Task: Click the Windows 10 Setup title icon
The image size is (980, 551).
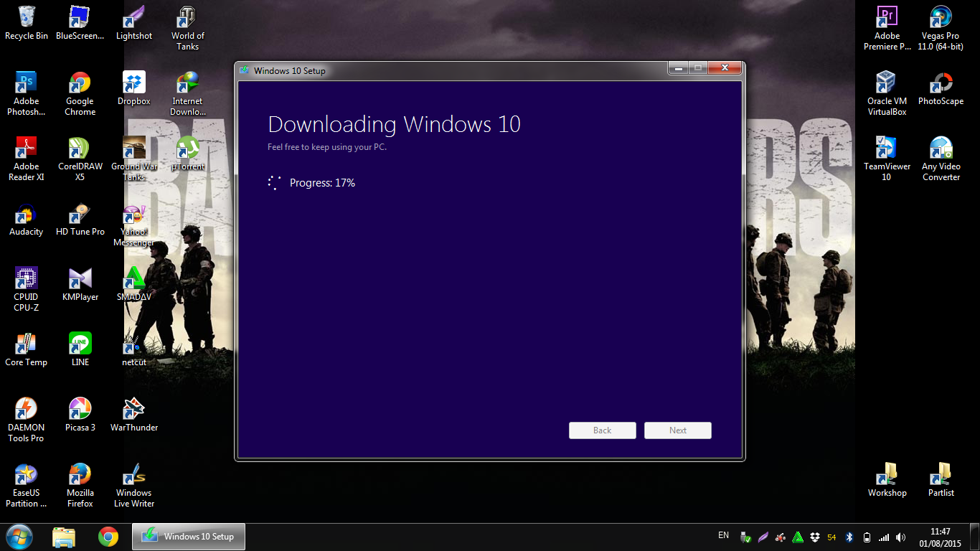Action: [245, 70]
